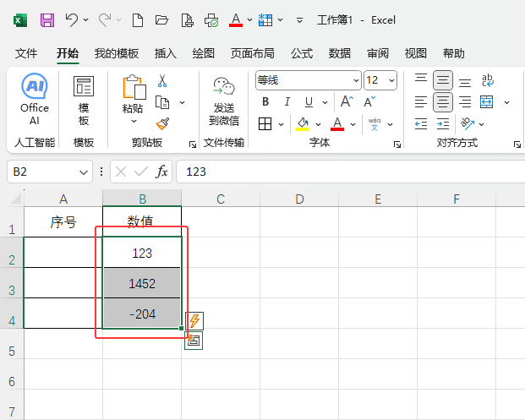The height and width of the screenshot is (420, 525).
Task: Toggle center horizontal alignment
Action: coord(443,102)
